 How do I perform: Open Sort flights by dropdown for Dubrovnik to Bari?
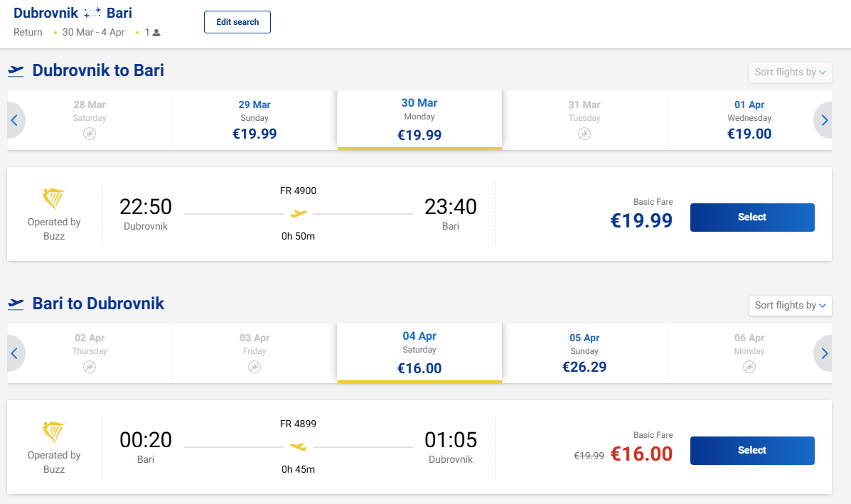[790, 72]
